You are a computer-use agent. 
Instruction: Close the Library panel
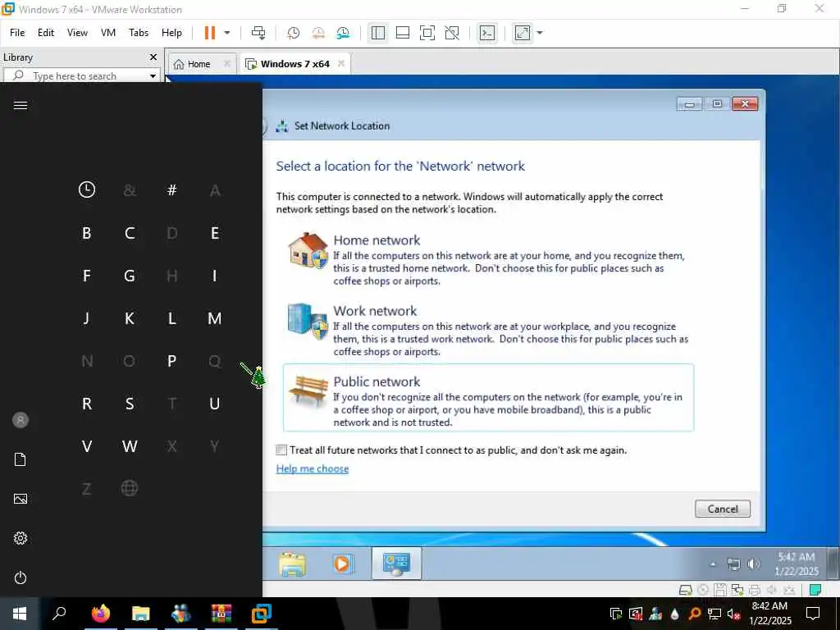(x=153, y=57)
